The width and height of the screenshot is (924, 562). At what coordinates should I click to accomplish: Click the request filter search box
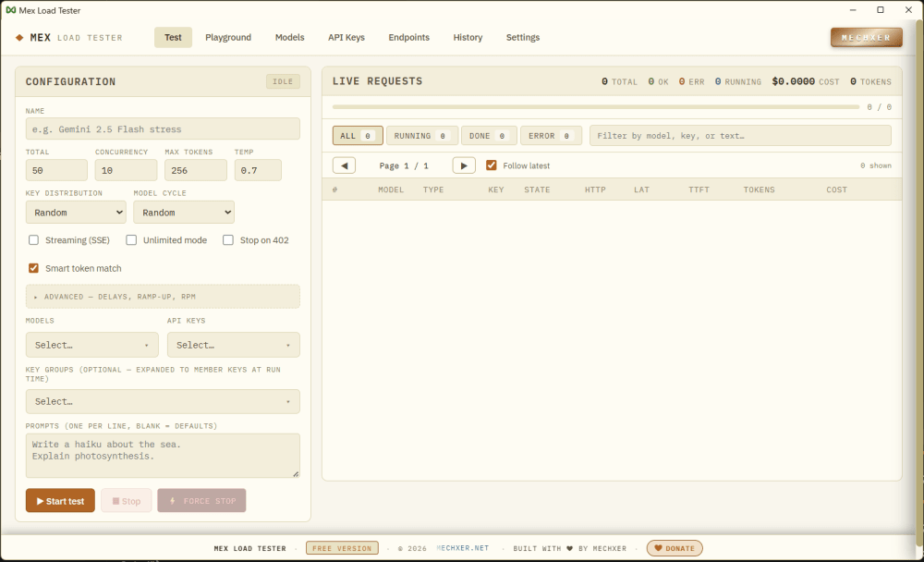[741, 136]
